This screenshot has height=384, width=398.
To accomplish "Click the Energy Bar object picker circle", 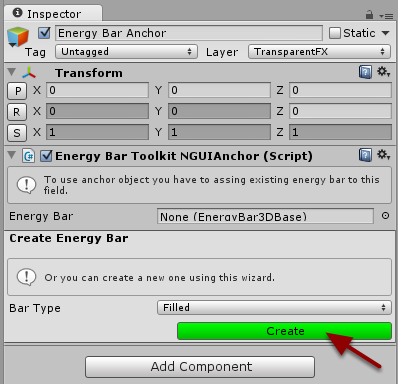I will coord(385,216).
